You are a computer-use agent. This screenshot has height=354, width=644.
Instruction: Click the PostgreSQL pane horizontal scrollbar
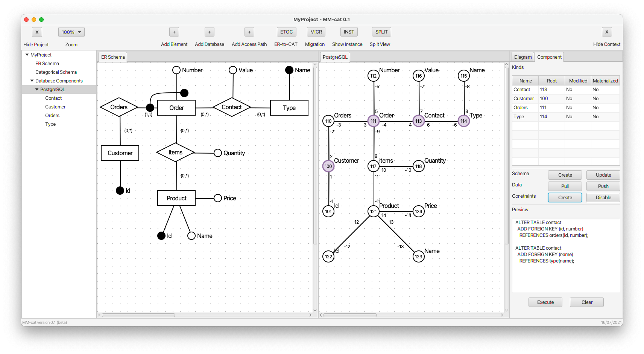pyautogui.click(x=350, y=315)
